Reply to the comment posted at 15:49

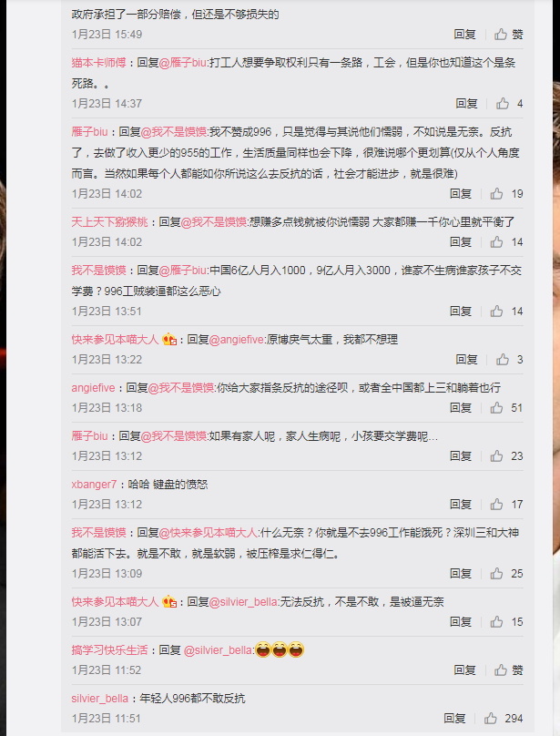tap(464, 35)
